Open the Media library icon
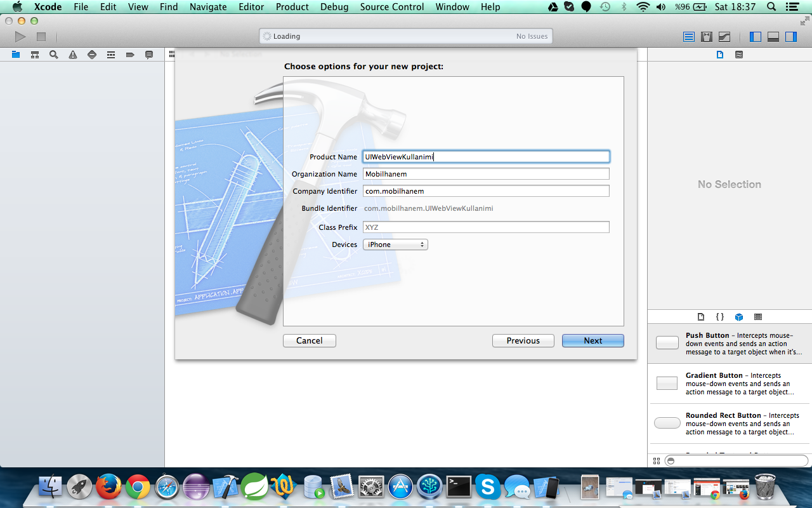The width and height of the screenshot is (812, 508). click(758, 317)
